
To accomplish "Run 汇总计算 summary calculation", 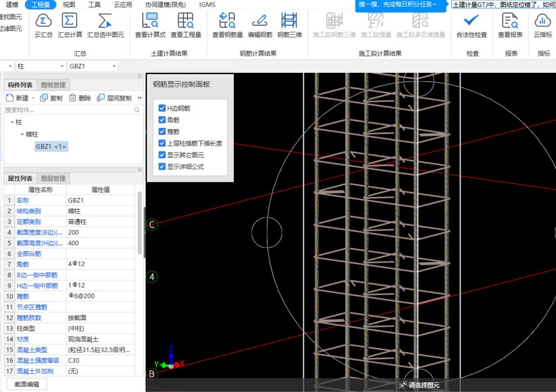I will 70,25.
